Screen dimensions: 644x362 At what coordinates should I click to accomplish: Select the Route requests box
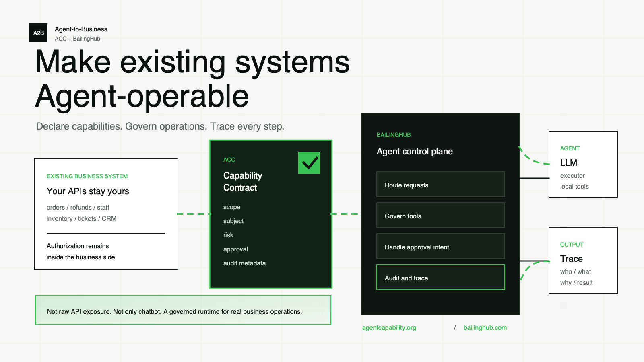click(441, 184)
